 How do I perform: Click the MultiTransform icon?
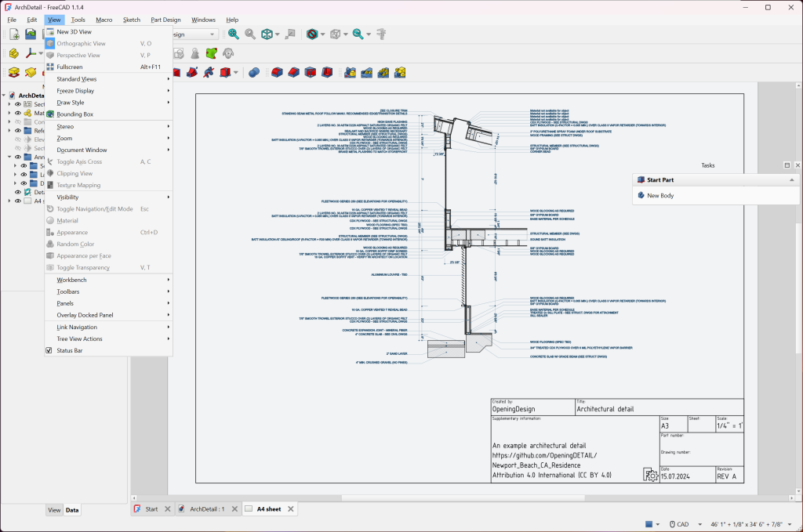coord(400,73)
